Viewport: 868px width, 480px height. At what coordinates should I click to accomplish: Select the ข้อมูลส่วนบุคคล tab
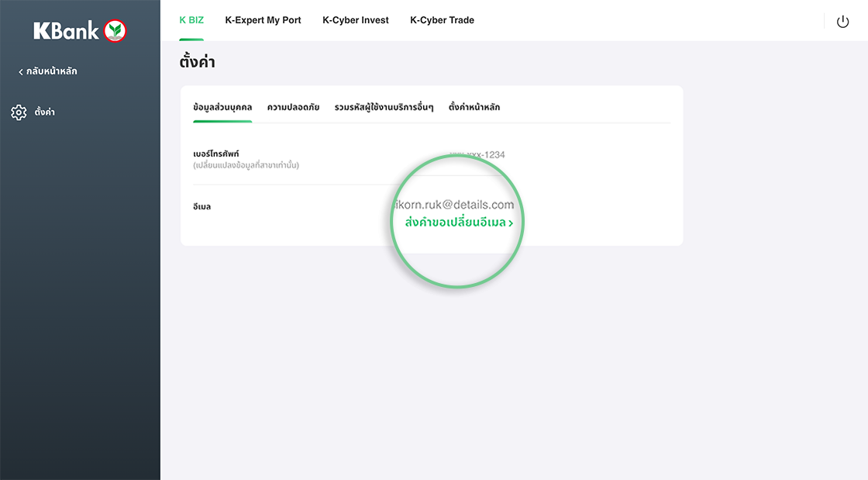[x=222, y=107]
